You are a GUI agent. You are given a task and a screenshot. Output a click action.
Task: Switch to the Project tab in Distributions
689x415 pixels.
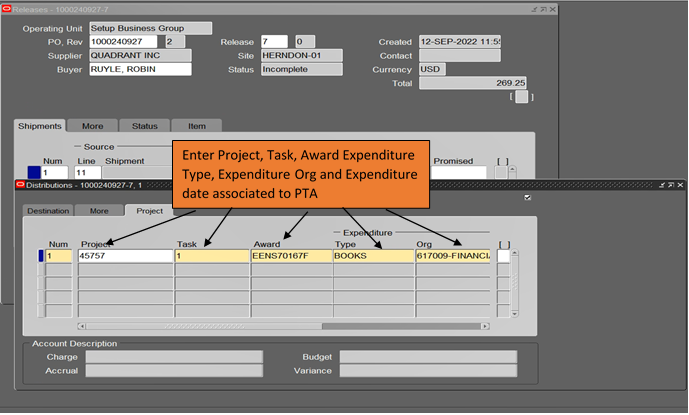tap(149, 211)
